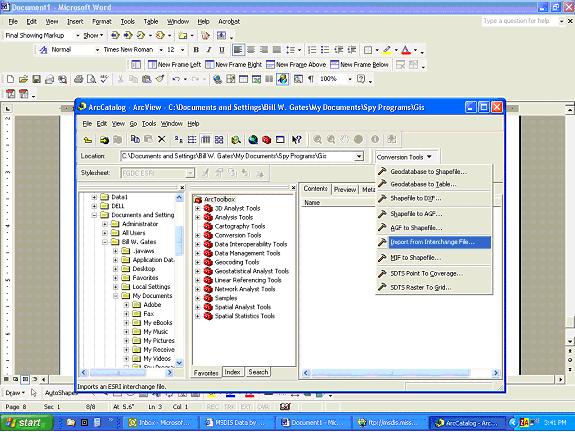Click New Frame Above button
This screenshot has width=575, height=432.
(x=296, y=65)
